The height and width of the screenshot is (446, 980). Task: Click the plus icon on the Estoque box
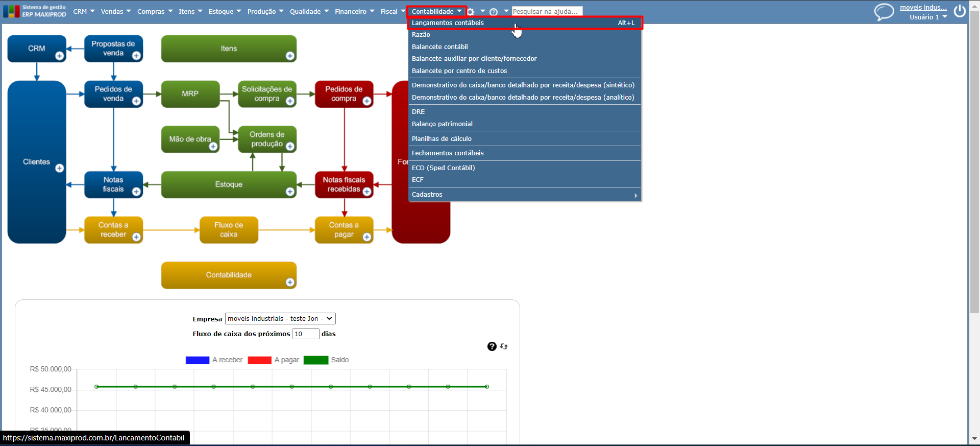coord(290,192)
